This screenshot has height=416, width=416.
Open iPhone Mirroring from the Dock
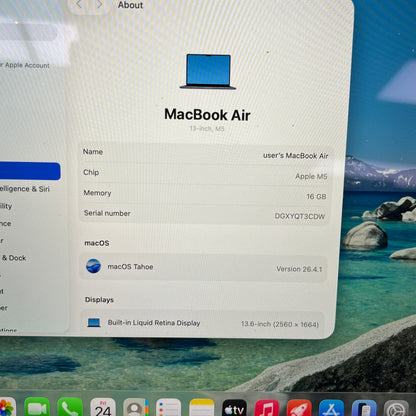coord(364,408)
